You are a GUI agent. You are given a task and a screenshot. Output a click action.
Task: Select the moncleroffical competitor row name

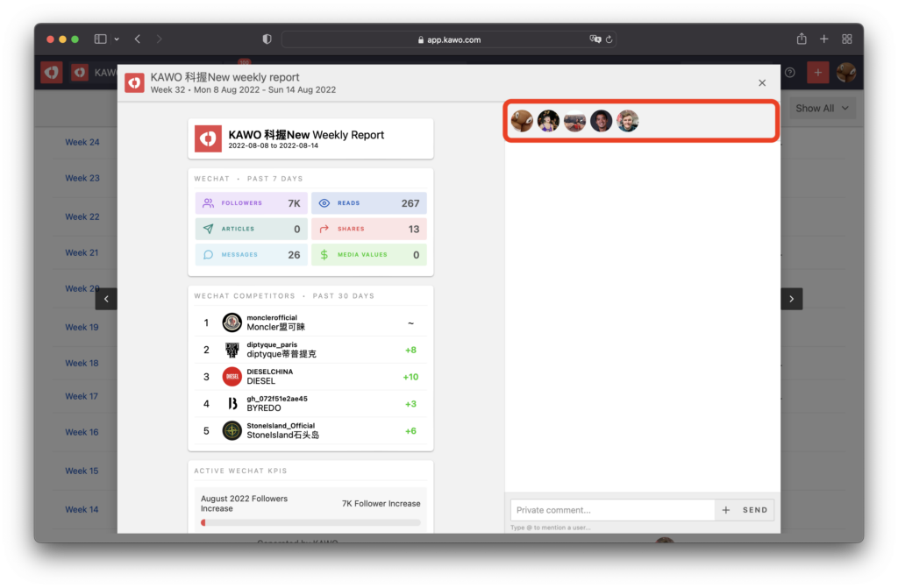(272, 318)
